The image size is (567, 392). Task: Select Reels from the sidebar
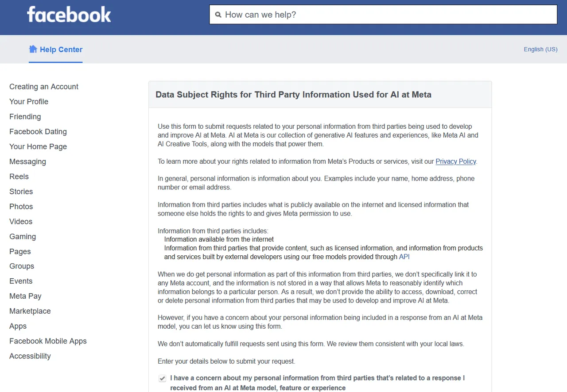tap(19, 177)
